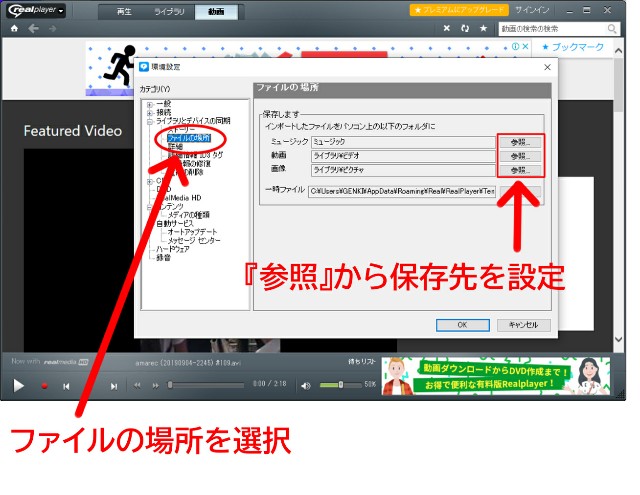Collapse the コンテンツ category node
Screen dimensions: 640x495
pyautogui.click(x=149, y=207)
